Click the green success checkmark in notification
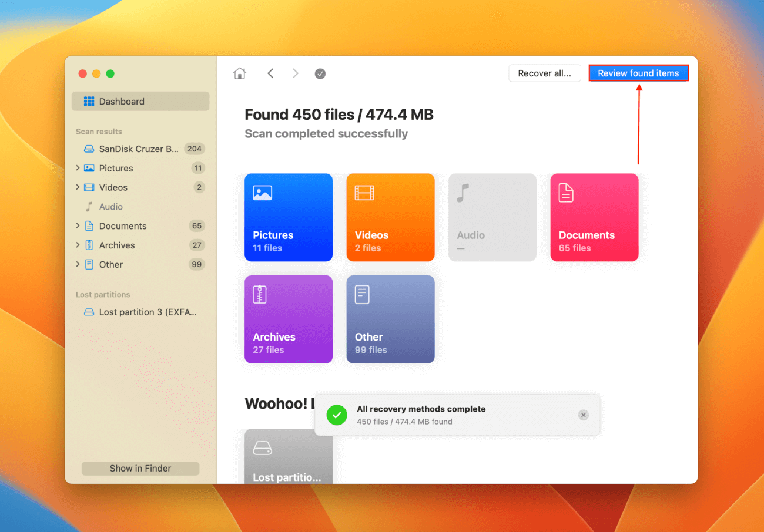Viewport: 764px width, 532px height. coord(337,415)
